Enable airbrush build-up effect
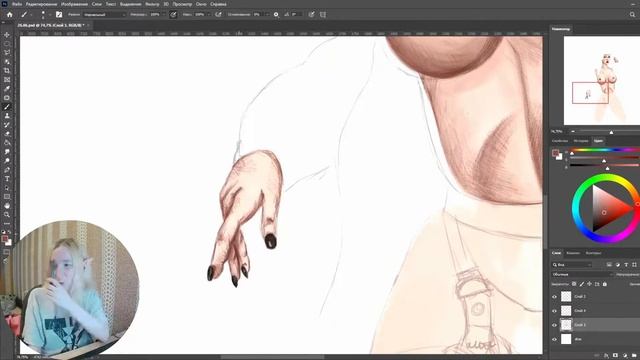640x360 pixels. pos(218,14)
